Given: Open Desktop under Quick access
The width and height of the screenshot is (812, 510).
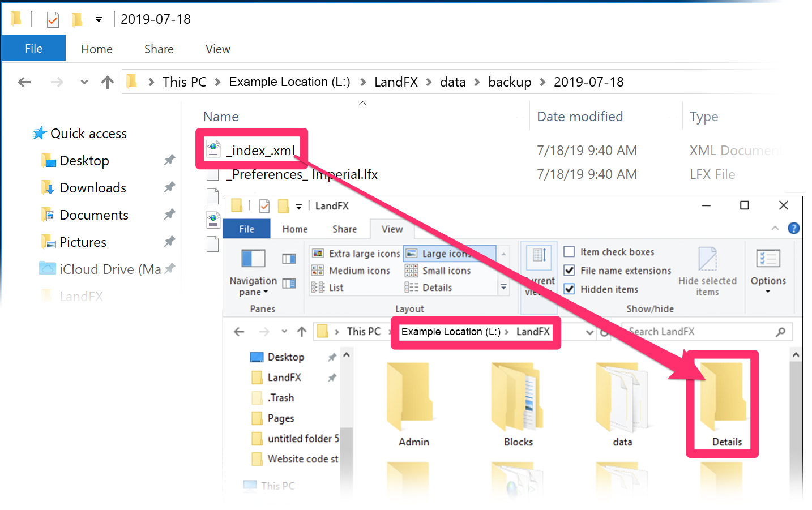Looking at the screenshot, I should point(84,161).
